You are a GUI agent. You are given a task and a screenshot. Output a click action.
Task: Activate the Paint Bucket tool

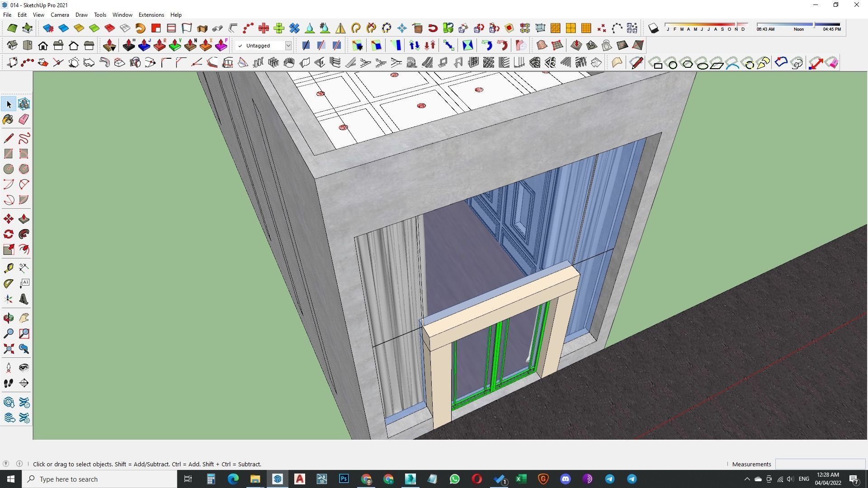tap(9, 119)
